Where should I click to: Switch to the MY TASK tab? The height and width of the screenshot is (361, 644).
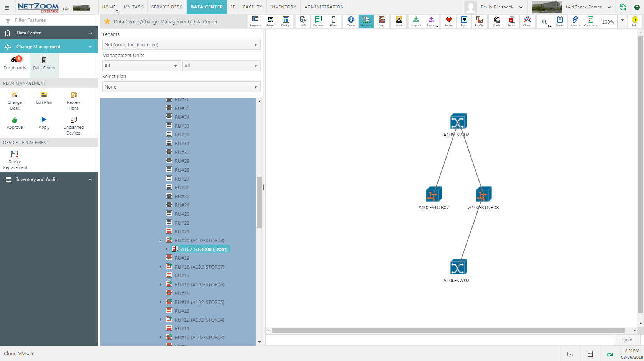click(133, 7)
